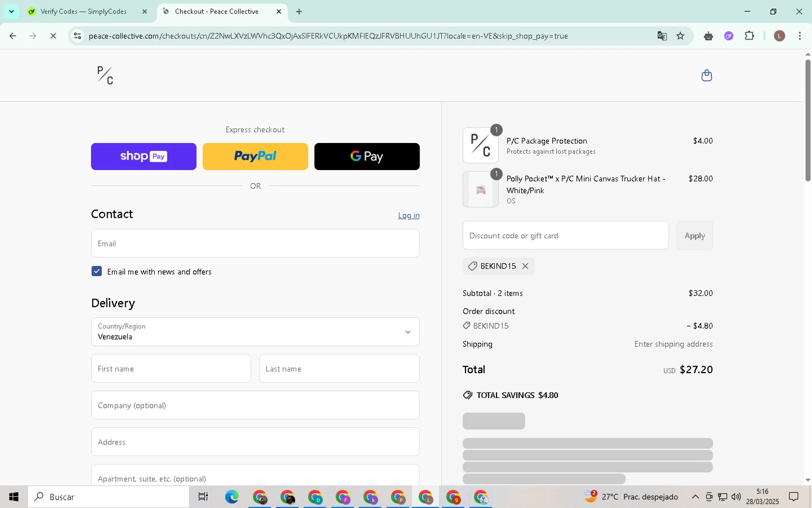This screenshot has height=508, width=812.
Task: Stop loading the page
Action: [x=53, y=36]
